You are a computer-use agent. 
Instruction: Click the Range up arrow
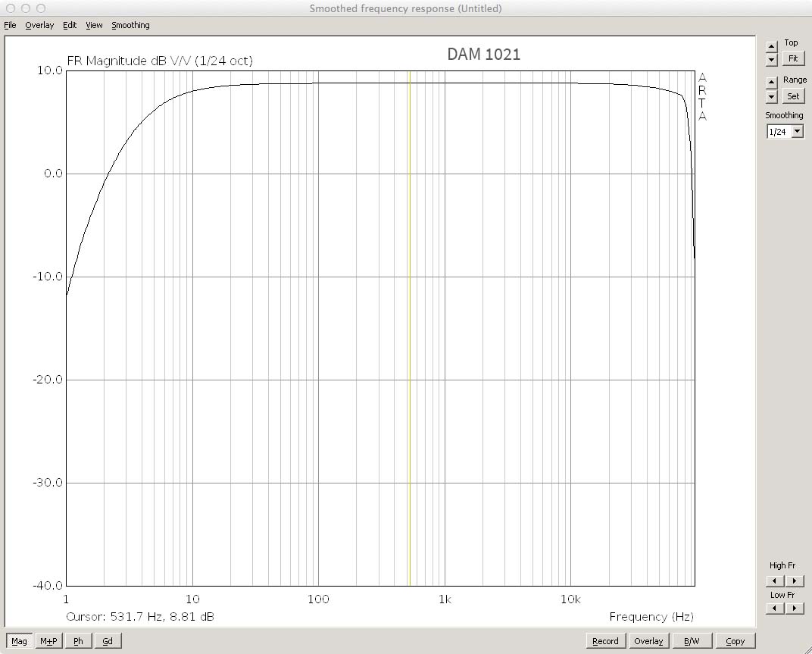click(x=772, y=83)
